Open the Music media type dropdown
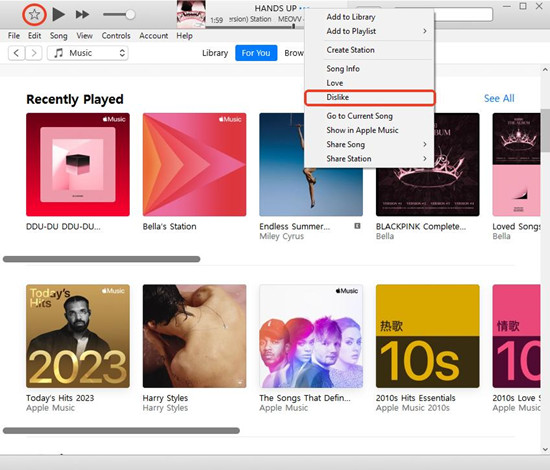Image resolution: width=550 pixels, height=470 pixels. click(88, 53)
